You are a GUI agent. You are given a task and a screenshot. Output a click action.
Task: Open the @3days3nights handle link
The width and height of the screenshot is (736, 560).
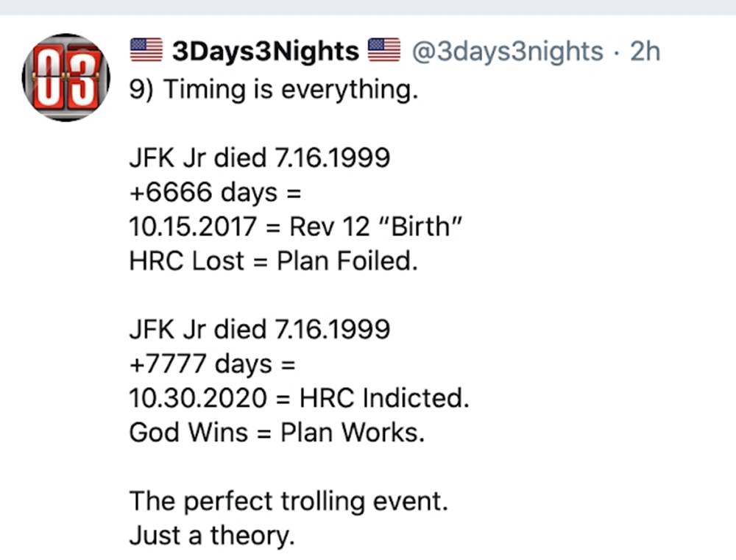[506, 51]
